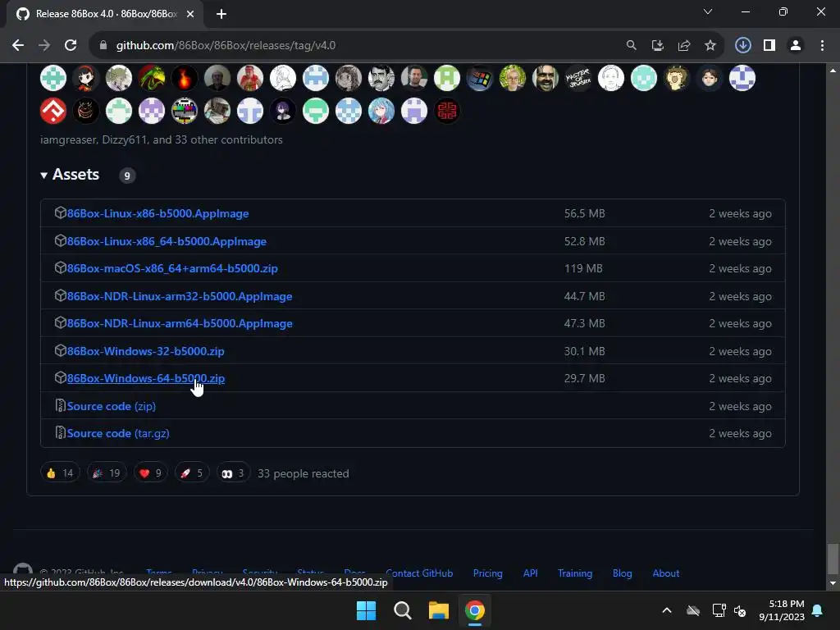Open API footer link
840x630 pixels.
pyautogui.click(x=531, y=573)
